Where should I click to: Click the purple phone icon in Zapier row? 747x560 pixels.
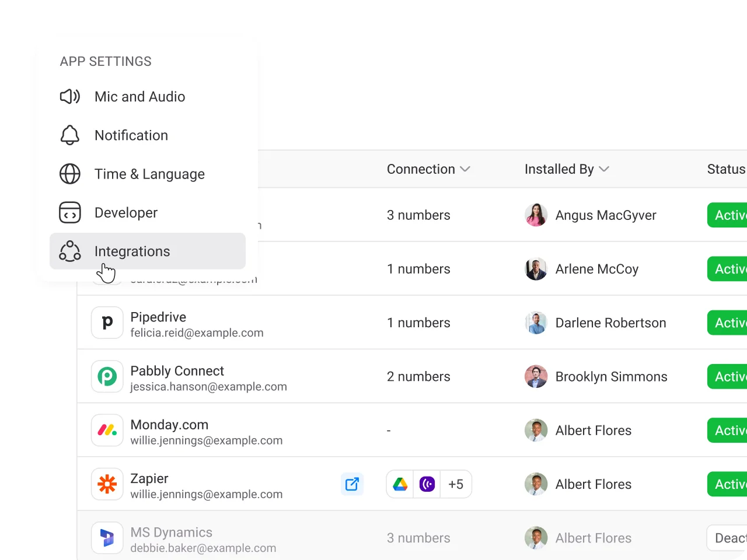coord(427,484)
